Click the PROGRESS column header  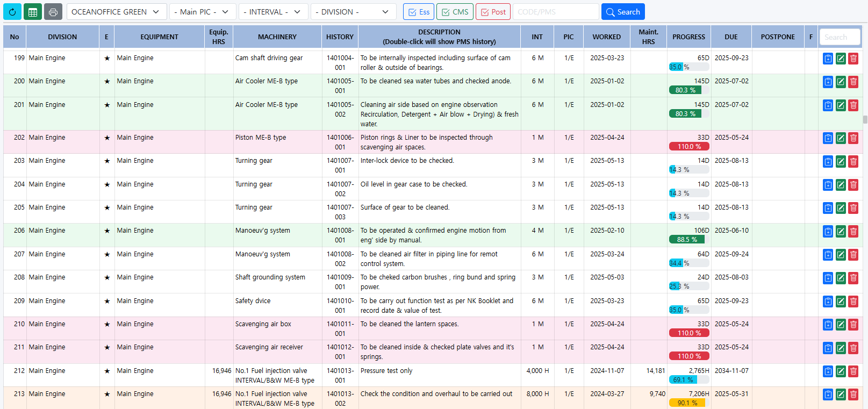point(688,37)
